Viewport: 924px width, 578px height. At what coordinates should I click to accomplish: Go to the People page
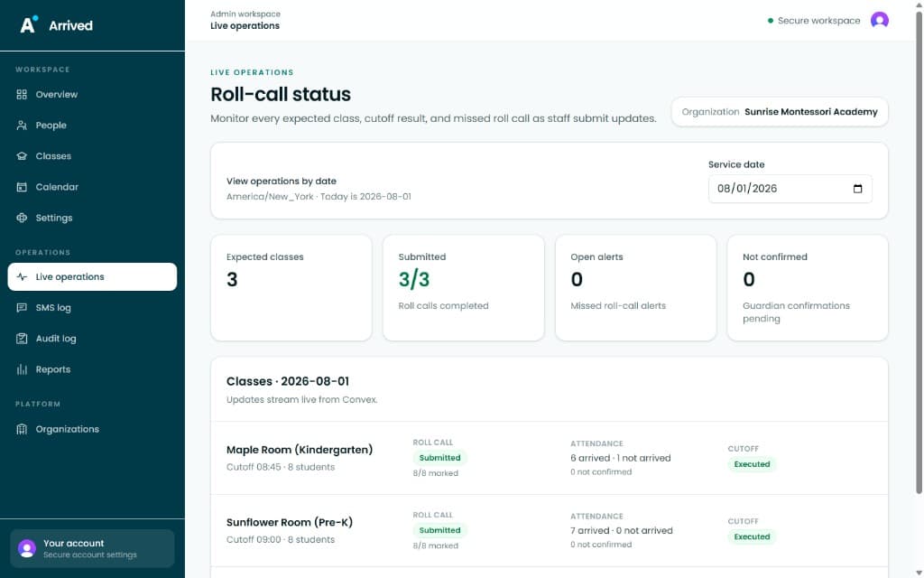click(92, 125)
